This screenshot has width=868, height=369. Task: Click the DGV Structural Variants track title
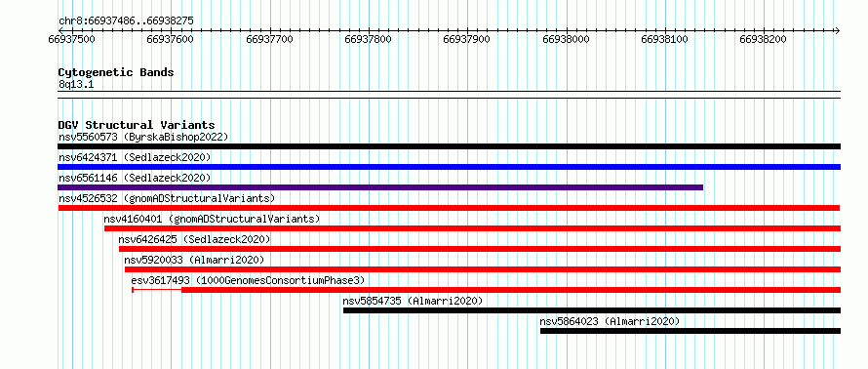tap(137, 125)
